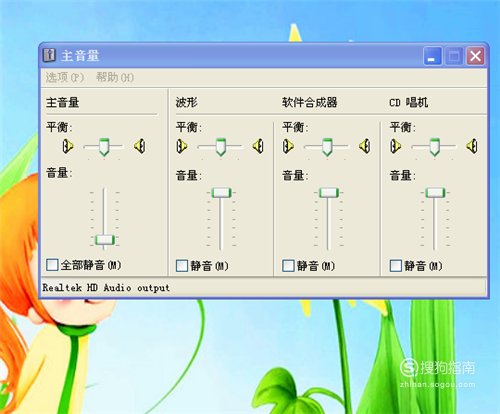Click the CD 唱机 vertical volume slider thumb
This screenshot has height=414, width=500.
(x=435, y=193)
